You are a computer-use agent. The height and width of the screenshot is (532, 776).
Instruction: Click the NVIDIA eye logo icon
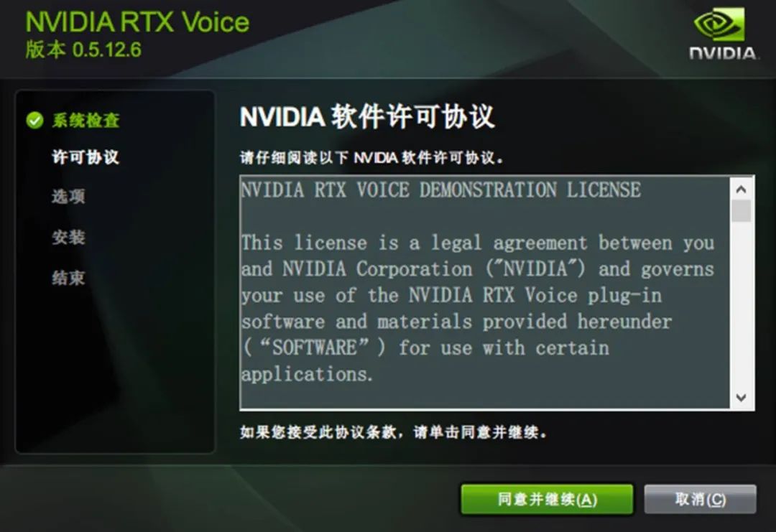pos(719,24)
